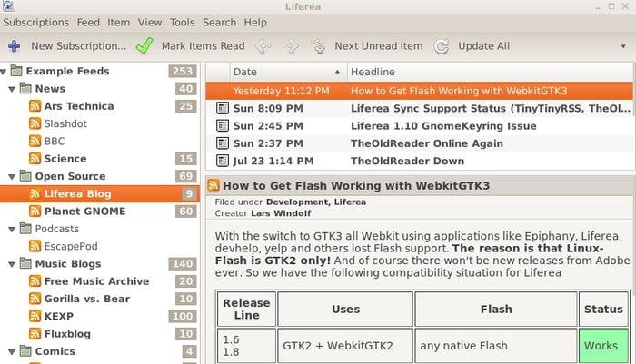The height and width of the screenshot is (364, 636).
Task: Collapse the Podcasts folder
Action: tap(12, 230)
